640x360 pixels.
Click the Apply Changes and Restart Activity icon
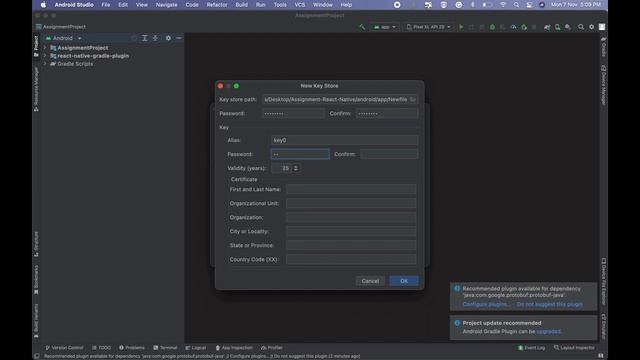[x=471, y=27]
